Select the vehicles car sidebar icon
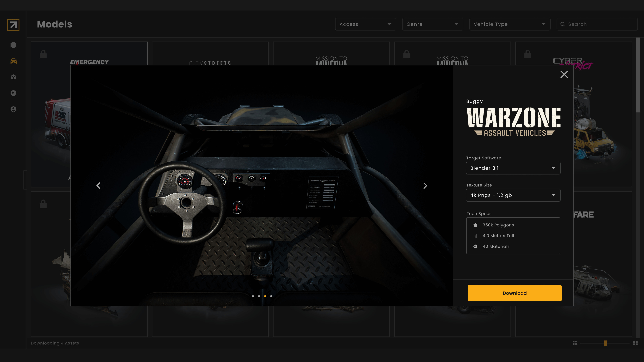Image resolution: width=644 pixels, height=362 pixels. (x=13, y=61)
